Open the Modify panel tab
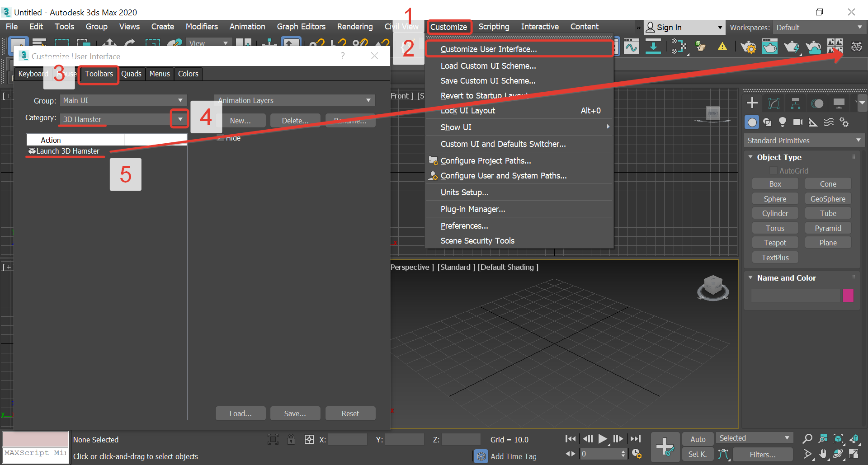Viewport: 868px width, 465px height. pos(774,103)
